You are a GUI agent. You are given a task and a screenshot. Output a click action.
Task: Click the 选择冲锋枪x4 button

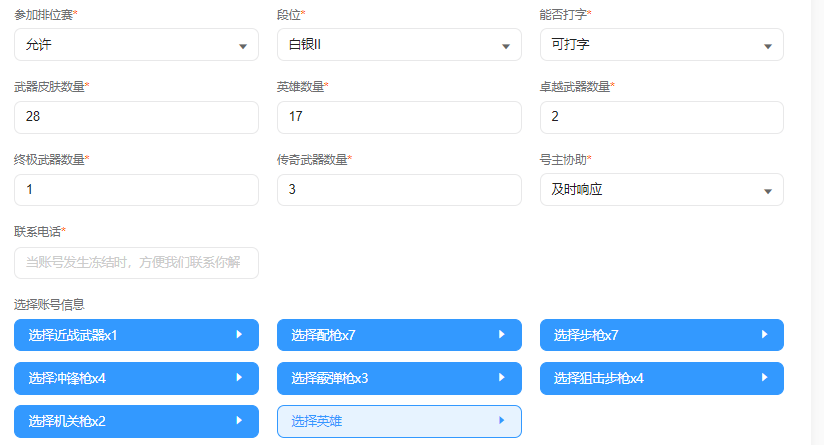coord(136,378)
